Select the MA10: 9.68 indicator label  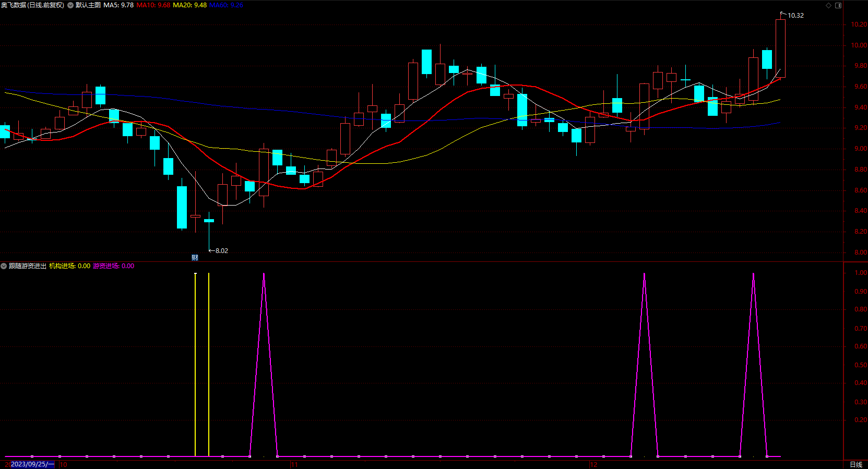point(153,5)
